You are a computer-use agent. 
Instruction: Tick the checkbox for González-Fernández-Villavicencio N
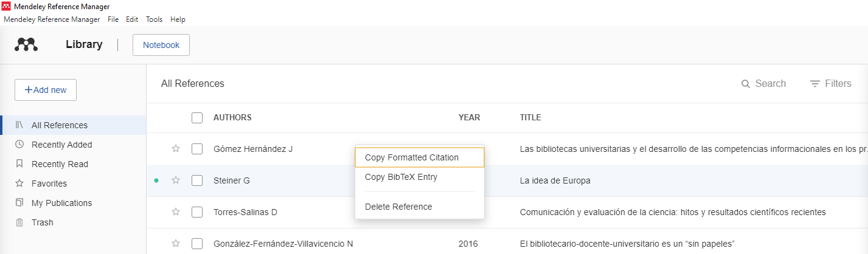click(197, 244)
